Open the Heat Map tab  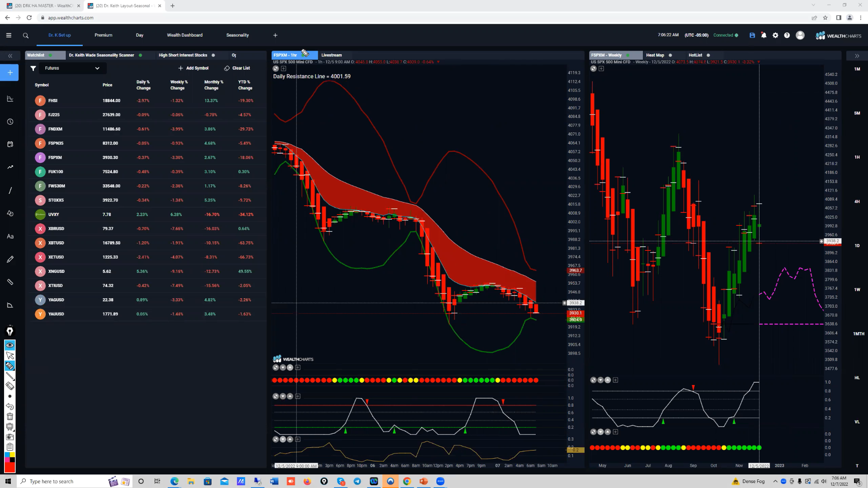(655, 55)
